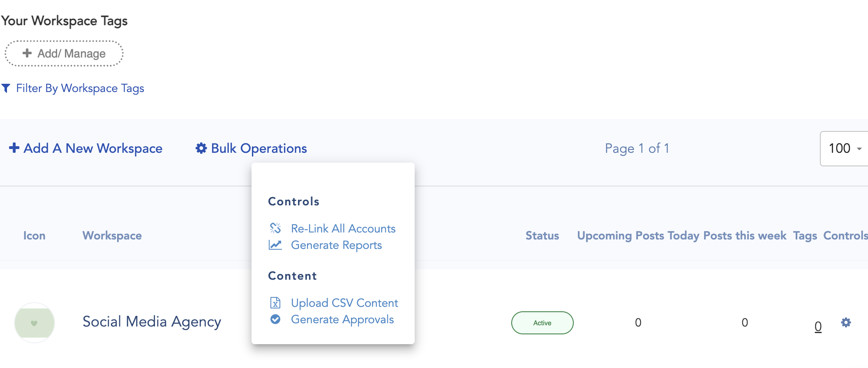
Task: Open the 100 per page dropdown
Action: click(x=845, y=148)
